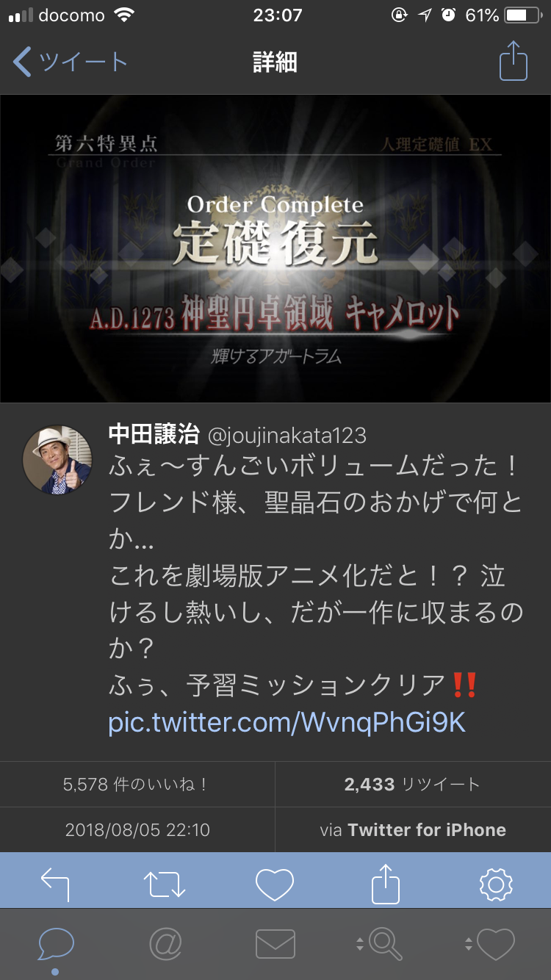Like the tweet with heart icon
Viewport: 551px width, 980px height.
point(275,884)
